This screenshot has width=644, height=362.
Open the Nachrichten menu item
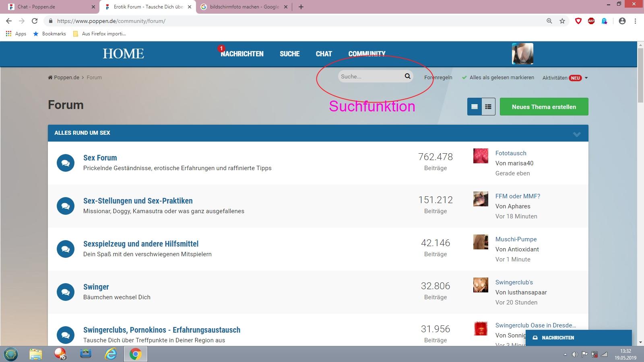pyautogui.click(x=242, y=54)
